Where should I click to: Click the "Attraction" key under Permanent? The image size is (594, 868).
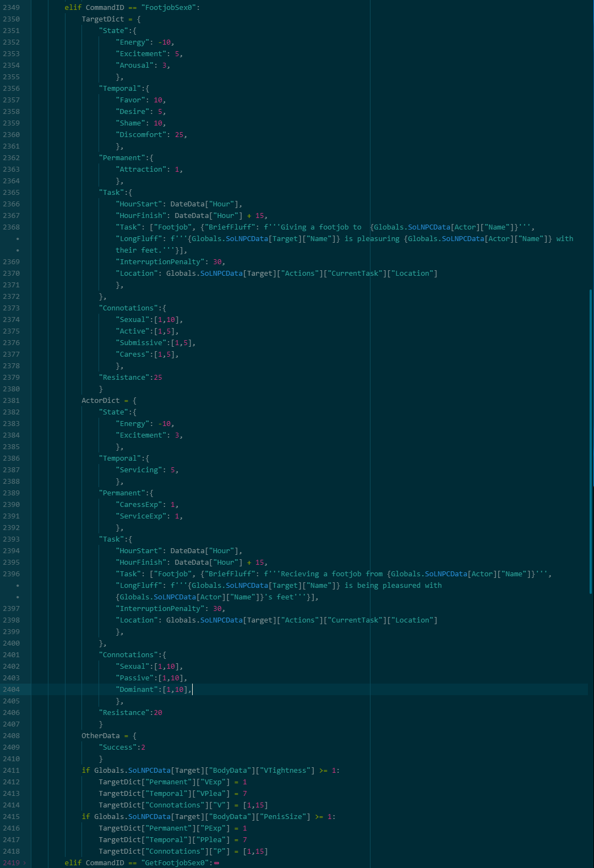[x=141, y=170]
